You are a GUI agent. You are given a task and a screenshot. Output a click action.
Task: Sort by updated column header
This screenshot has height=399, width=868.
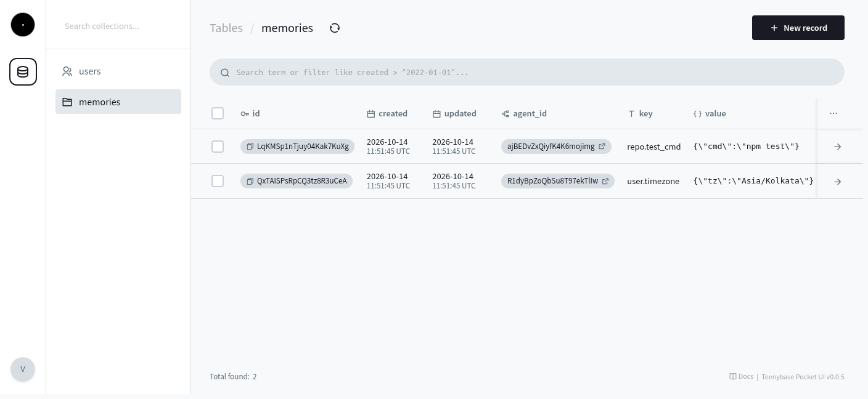[x=454, y=113]
